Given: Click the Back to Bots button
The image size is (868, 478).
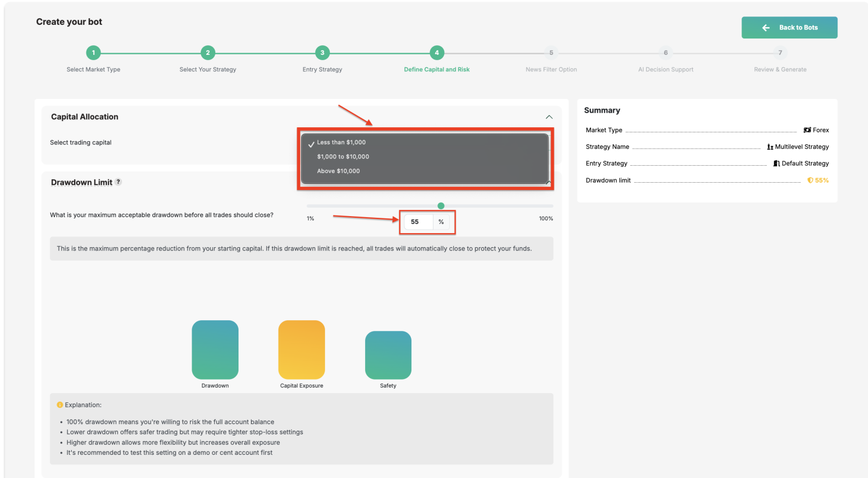Looking at the screenshot, I should [789, 28].
